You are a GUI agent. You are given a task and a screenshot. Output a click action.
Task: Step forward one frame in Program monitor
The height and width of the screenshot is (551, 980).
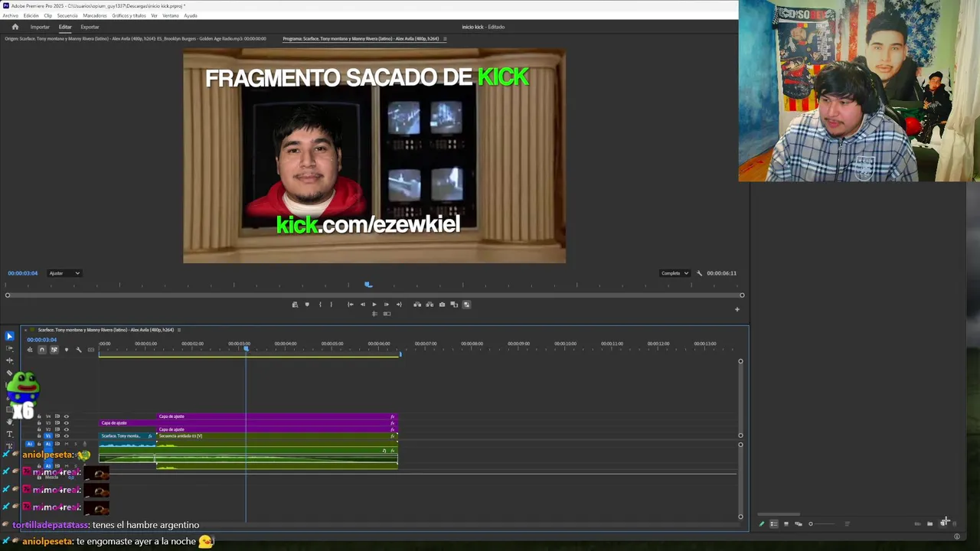(x=387, y=305)
